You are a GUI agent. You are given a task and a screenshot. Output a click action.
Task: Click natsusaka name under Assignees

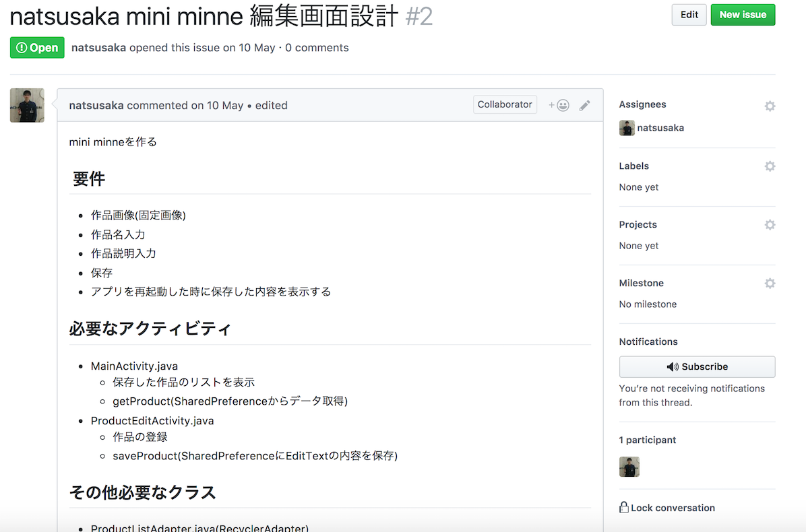[660, 128]
